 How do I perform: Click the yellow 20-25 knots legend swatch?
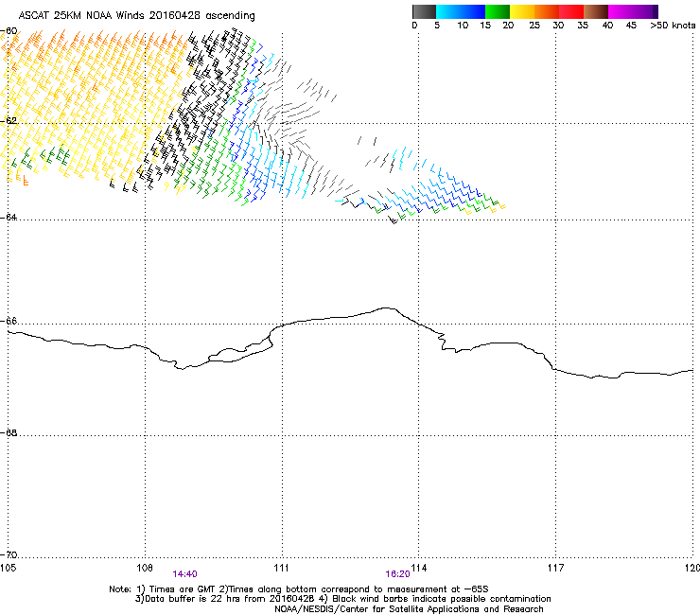click(522, 11)
